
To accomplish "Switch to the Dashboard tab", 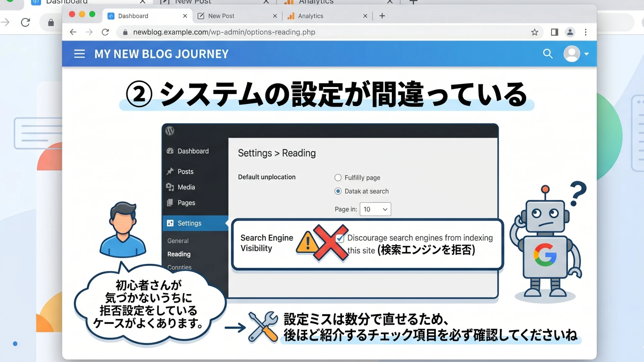I will coord(147,16).
